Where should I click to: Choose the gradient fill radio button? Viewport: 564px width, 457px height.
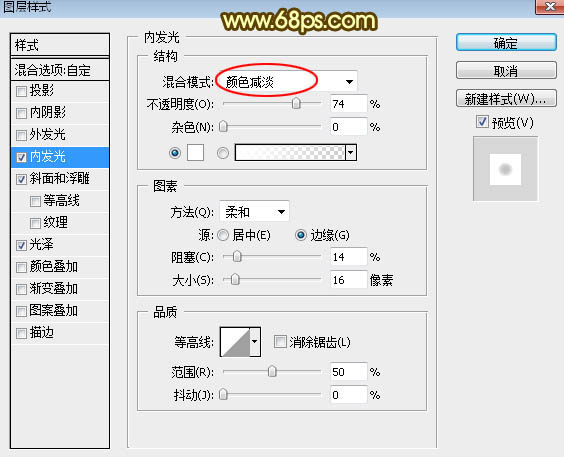(223, 153)
